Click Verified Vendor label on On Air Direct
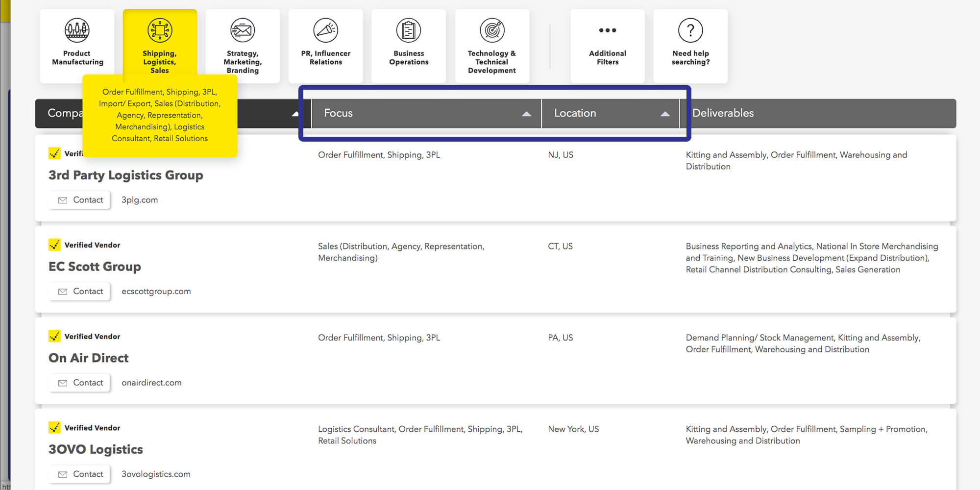The height and width of the screenshot is (490, 980). (92, 337)
